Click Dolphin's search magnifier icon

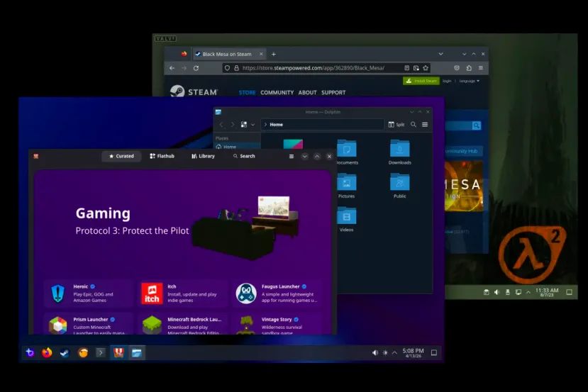(414, 125)
